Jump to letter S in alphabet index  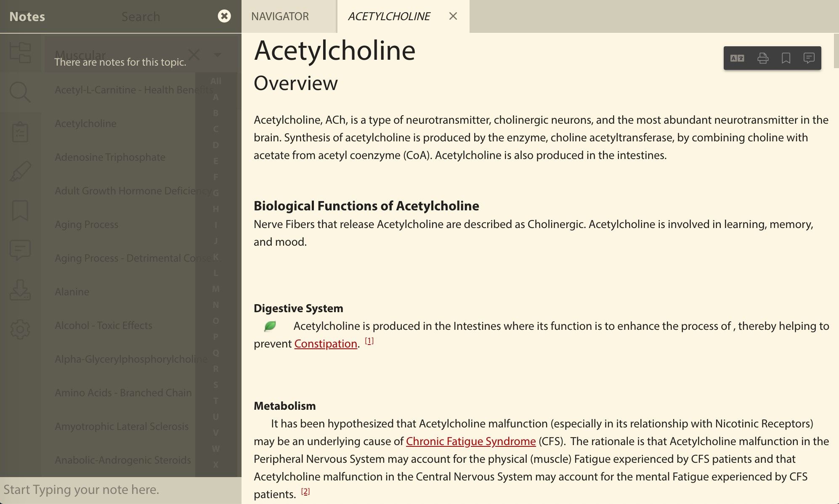click(216, 385)
